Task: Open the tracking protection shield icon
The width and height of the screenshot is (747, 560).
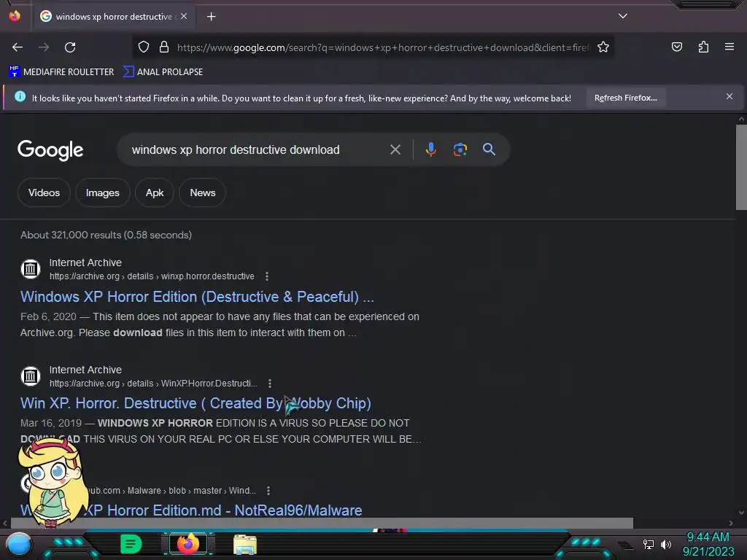Action: (144, 47)
